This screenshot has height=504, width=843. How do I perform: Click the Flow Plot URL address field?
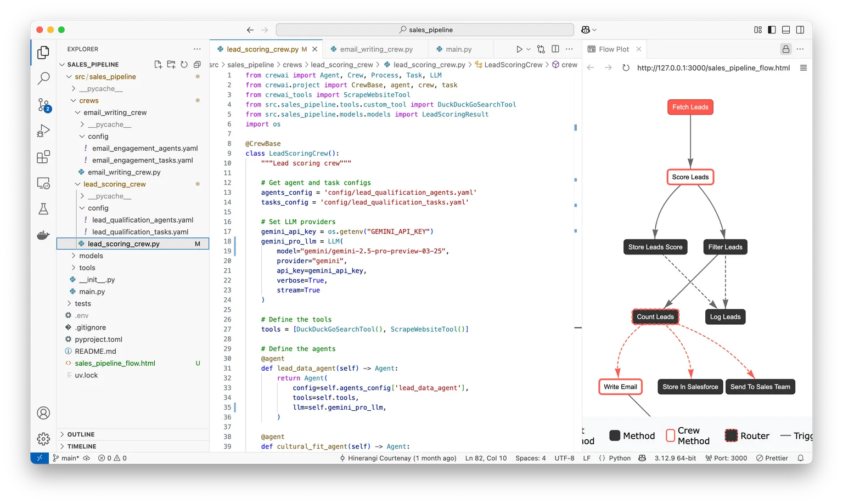coord(713,68)
